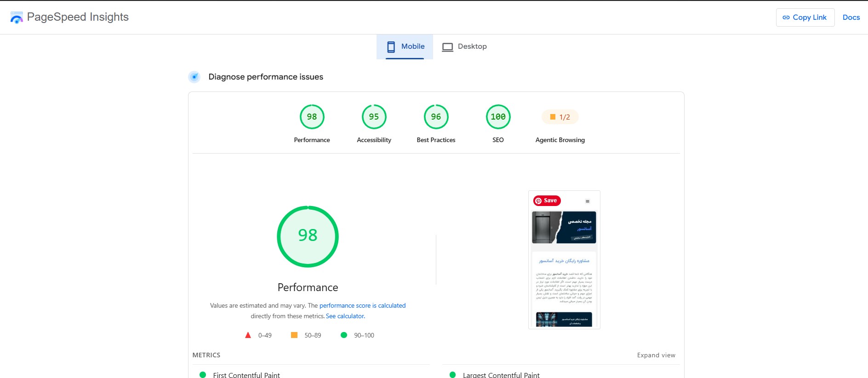Screen dimensions: 868x378
Task: Click the METRICS section heading
Action: [x=206, y=355]
